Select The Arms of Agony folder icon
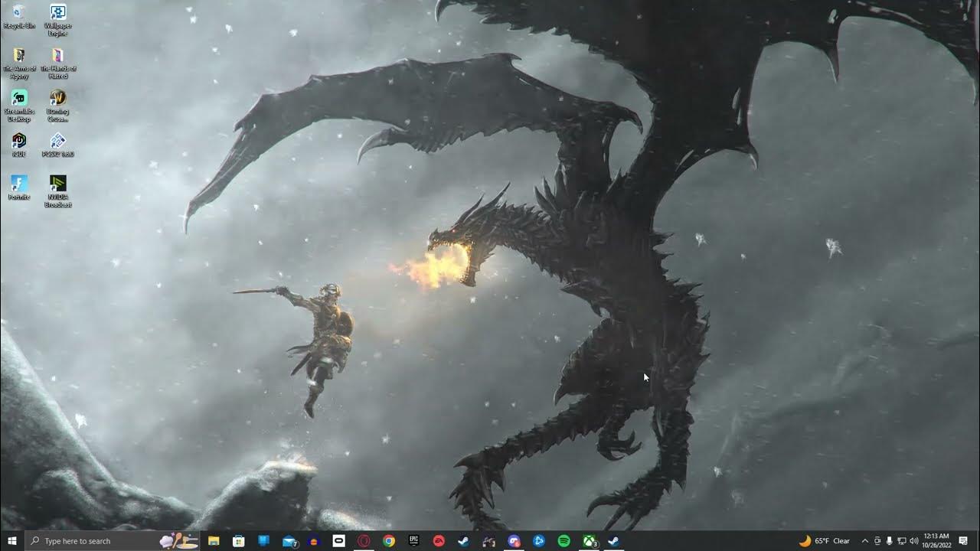The height and width of the screenshot is (551, 980). point(19,63)
